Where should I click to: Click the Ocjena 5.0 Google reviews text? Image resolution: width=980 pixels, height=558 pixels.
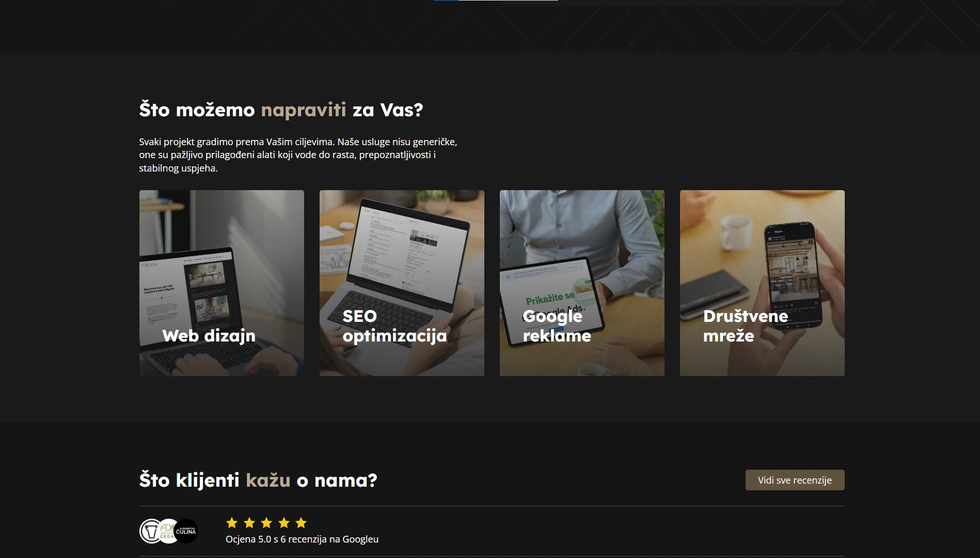coord(302,539)
